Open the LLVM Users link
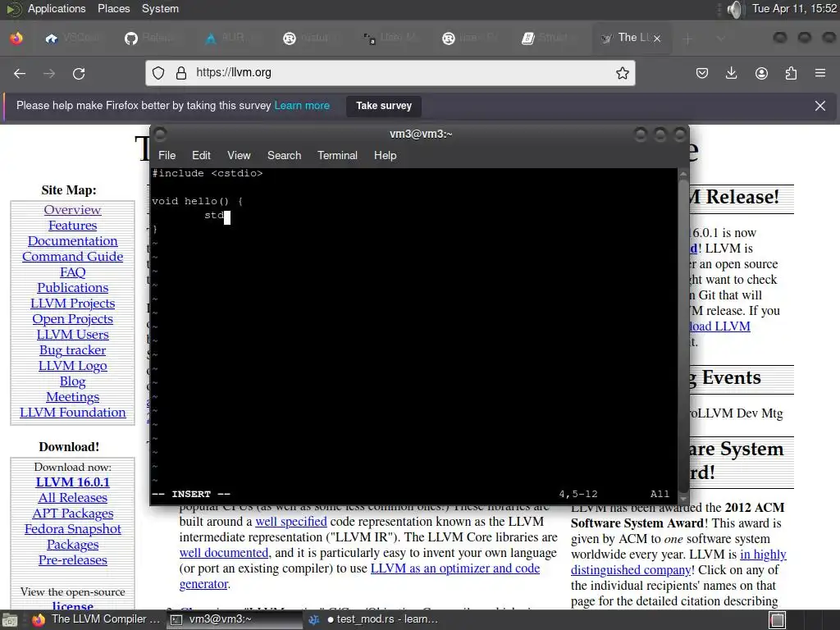This screenshot has height=630, width=840. [x=72, y=335]
